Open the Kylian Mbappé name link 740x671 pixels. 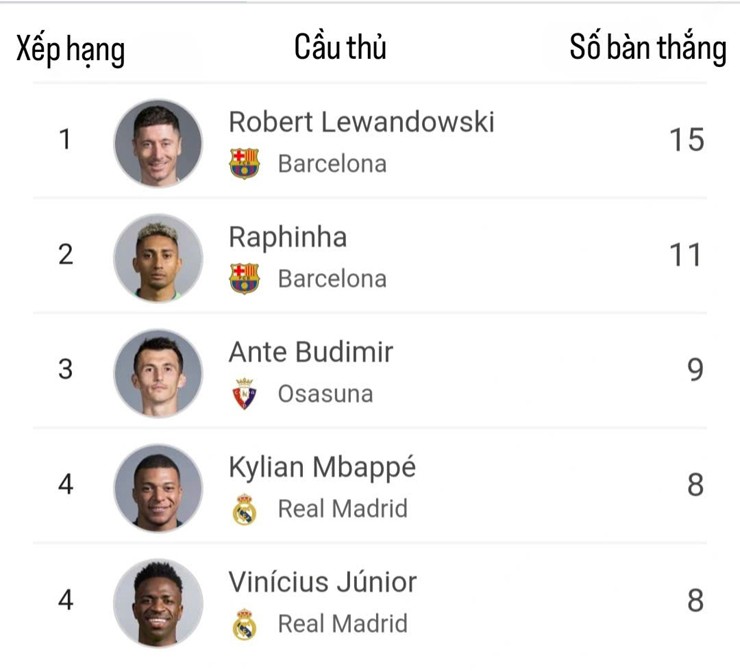(x=322, y=467)
